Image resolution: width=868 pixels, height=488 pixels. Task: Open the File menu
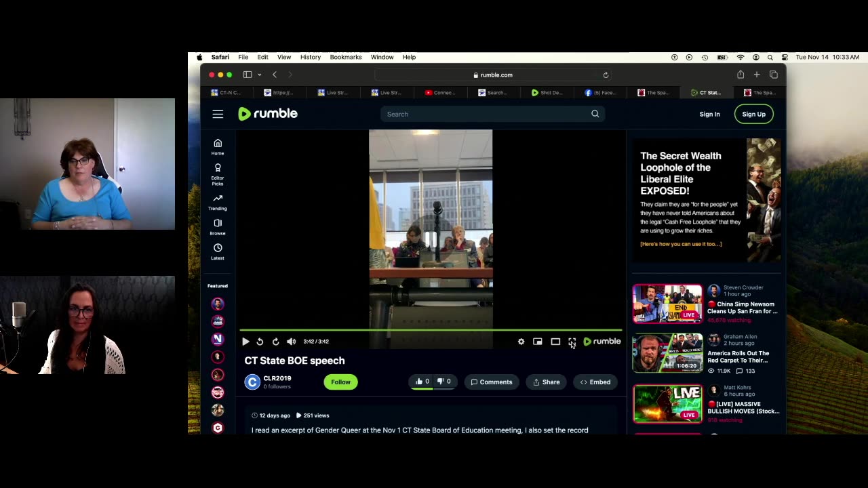click(x=243, y=57)
